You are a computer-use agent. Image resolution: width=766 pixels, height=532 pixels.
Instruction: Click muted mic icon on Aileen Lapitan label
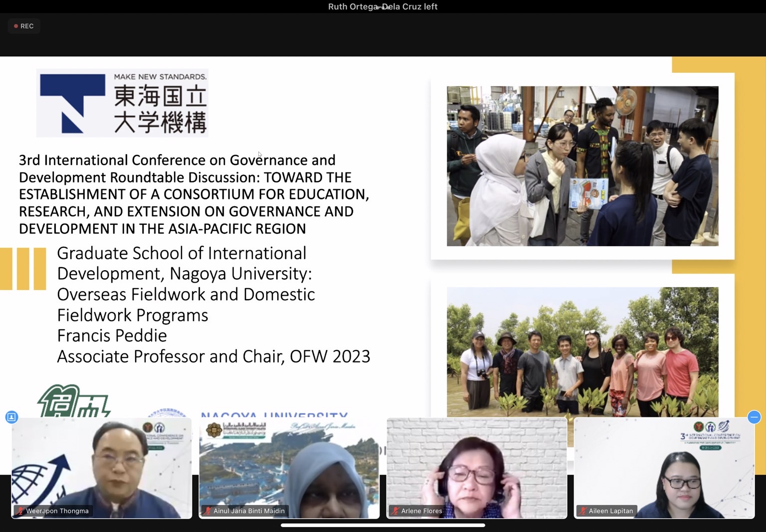[x=583, y=511]
